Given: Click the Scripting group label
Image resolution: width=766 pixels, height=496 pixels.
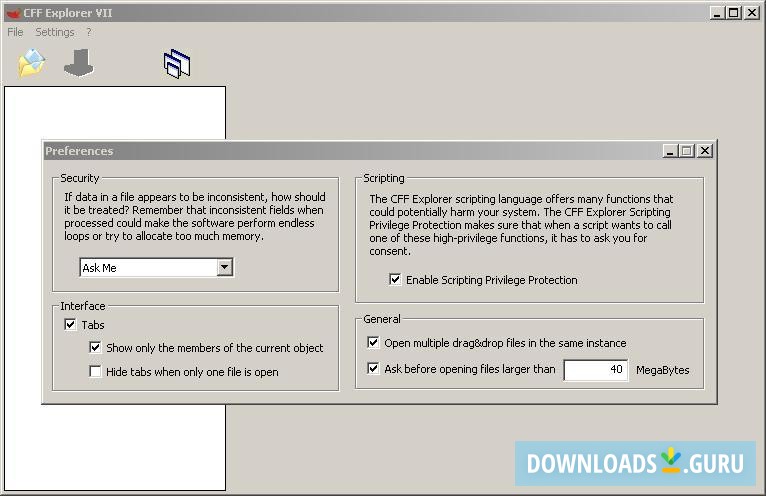Looking at the screenshot, I should tap(384, 178).
